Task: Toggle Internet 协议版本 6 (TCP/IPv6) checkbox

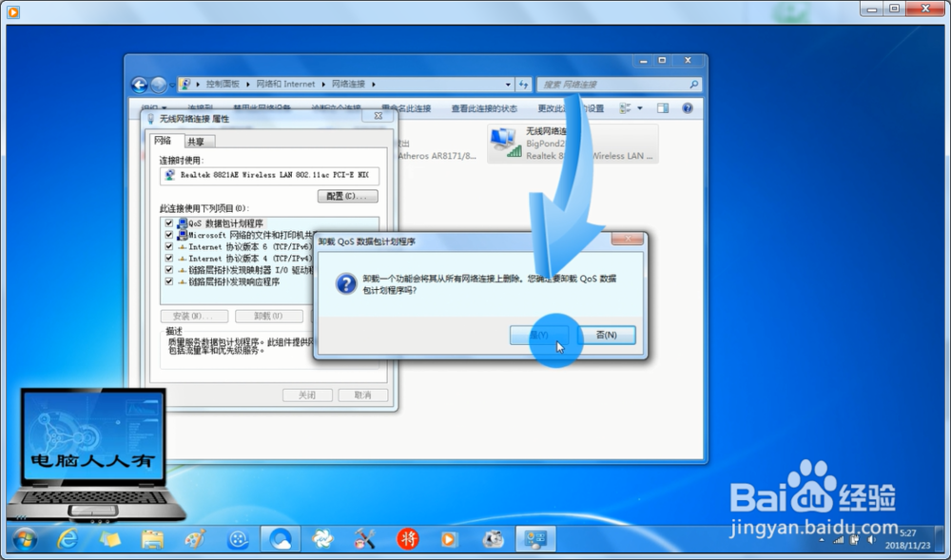Action: point(169,246)
